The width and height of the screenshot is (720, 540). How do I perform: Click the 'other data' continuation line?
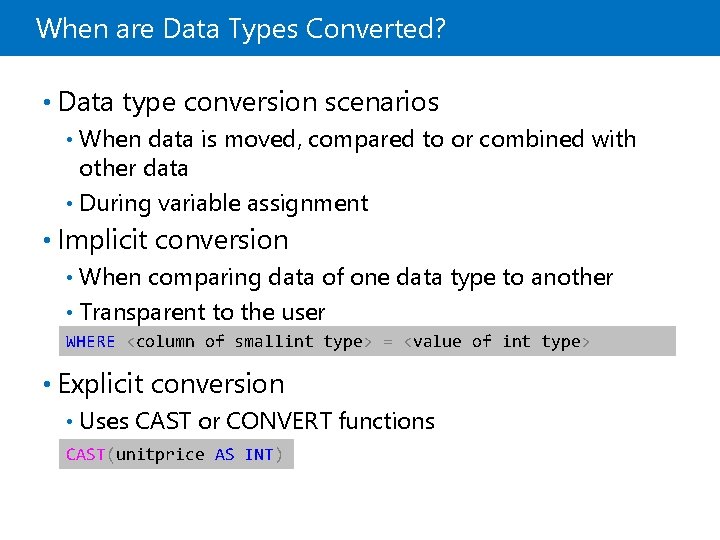133,168
